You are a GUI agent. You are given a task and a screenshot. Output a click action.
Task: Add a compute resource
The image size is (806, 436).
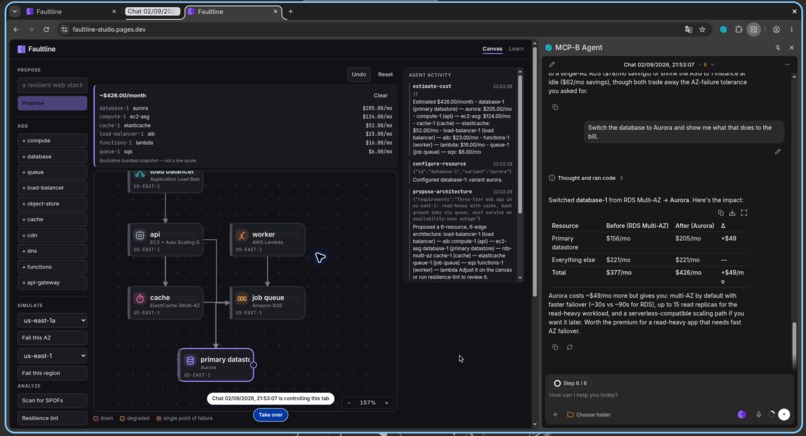coord(52,140)
